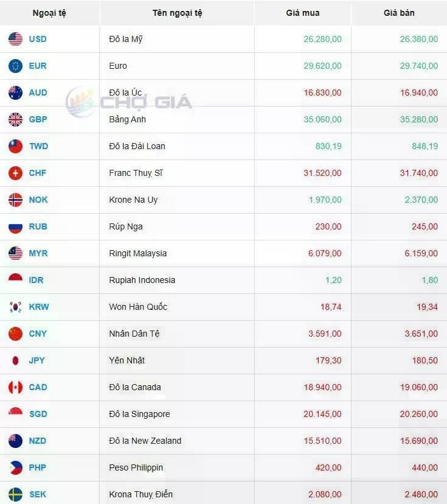Click the Tên ngoại tệ column header

click(x=177, y=13)
